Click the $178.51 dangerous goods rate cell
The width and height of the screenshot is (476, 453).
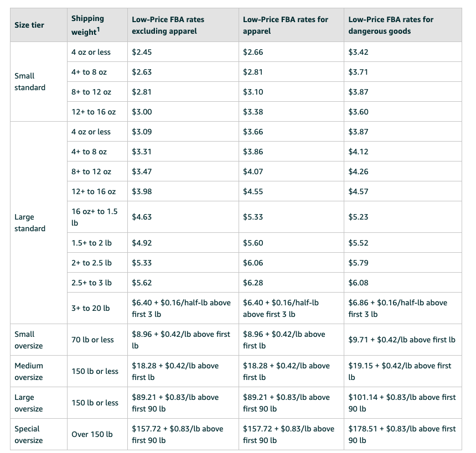pos(402,434)
